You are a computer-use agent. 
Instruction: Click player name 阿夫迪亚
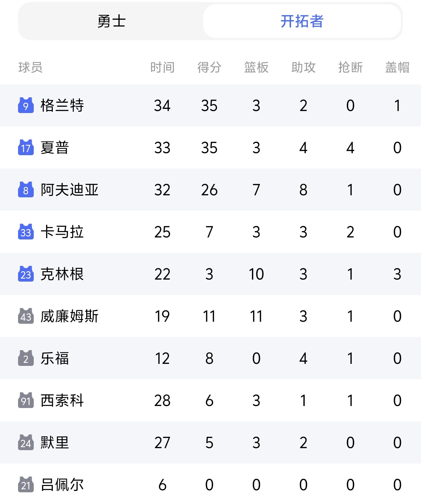click(69, 190)
